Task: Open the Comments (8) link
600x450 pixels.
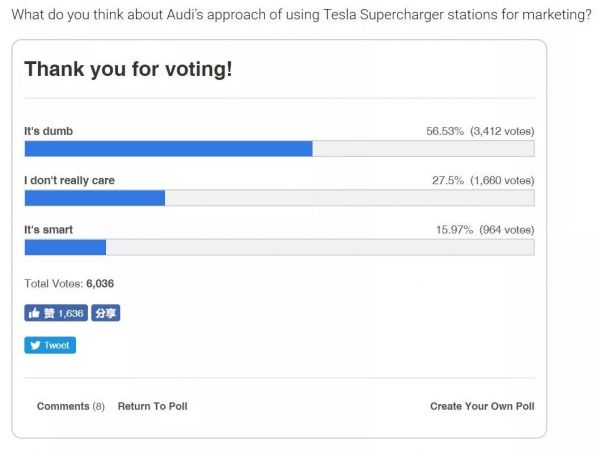Action: 70,406
